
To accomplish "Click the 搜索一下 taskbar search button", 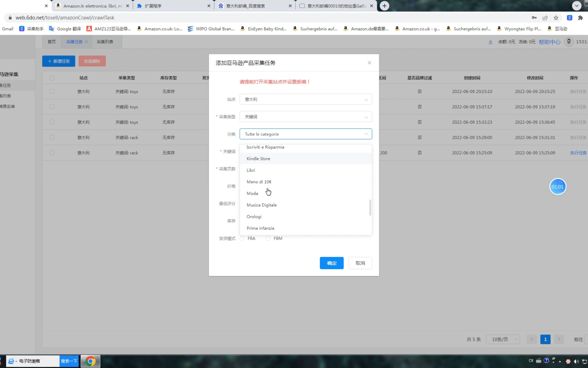I will 69,361.
